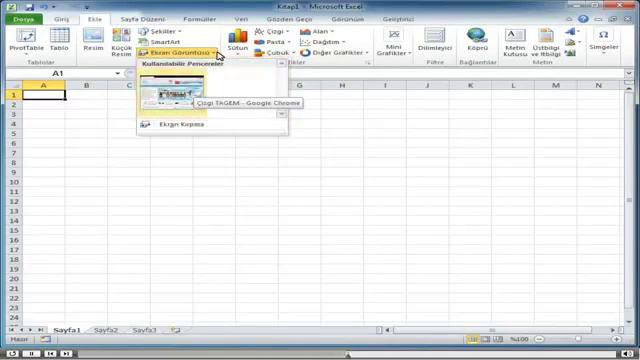The height and width of the screenshot is (360, 640).
Task: Open the Şekiller shapes gallery
Action: [160, 31]
